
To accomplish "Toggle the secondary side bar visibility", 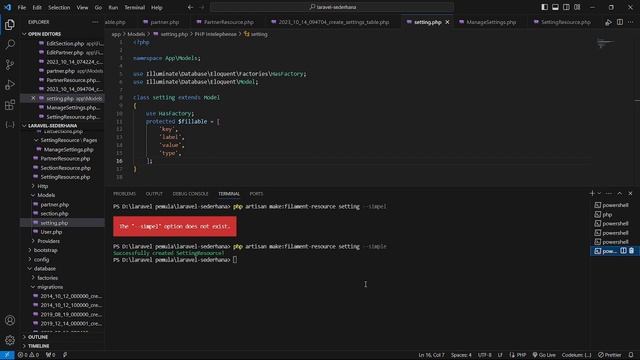I will click(566, 7).
